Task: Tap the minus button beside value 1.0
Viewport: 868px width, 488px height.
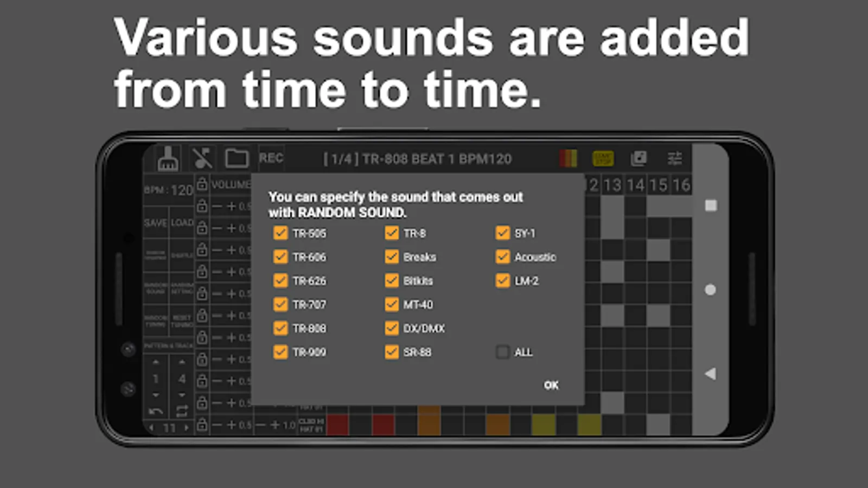Action: tap(260, 425)
